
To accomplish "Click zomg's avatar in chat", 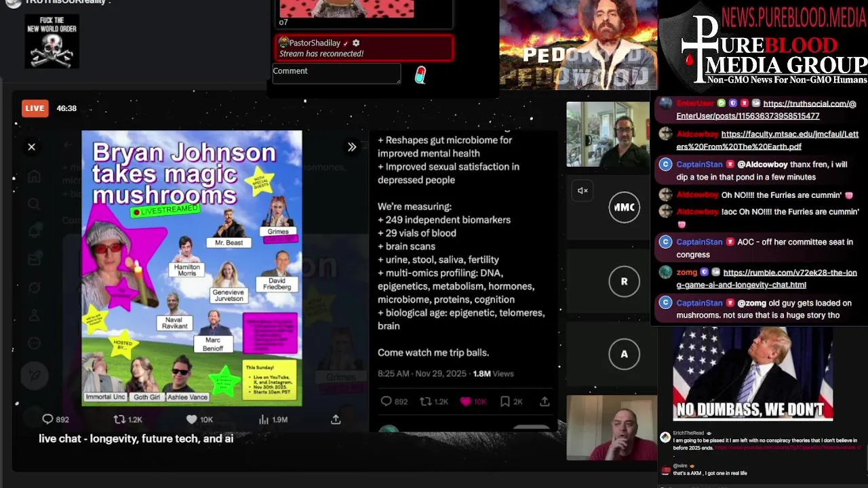I will [x=666, y=272].
